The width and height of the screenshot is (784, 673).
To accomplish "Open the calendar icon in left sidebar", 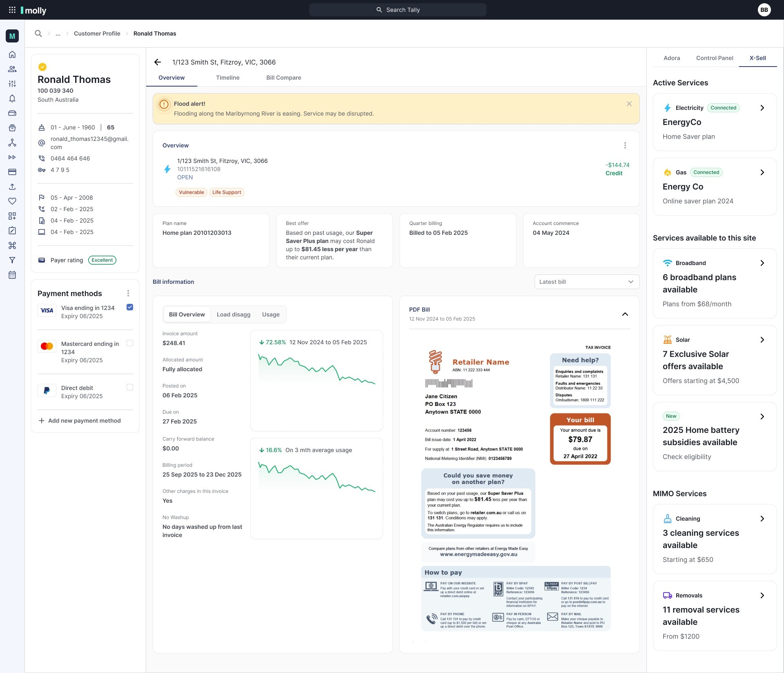I will [12, 275].
